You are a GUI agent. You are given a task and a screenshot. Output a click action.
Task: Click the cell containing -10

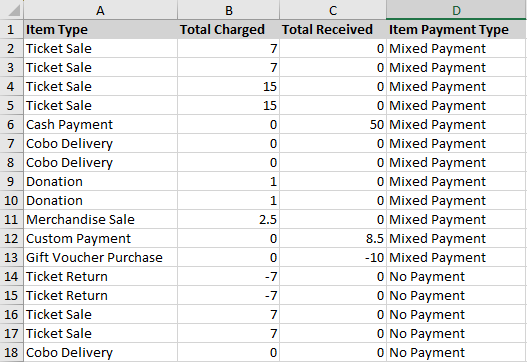click(333, 258)
